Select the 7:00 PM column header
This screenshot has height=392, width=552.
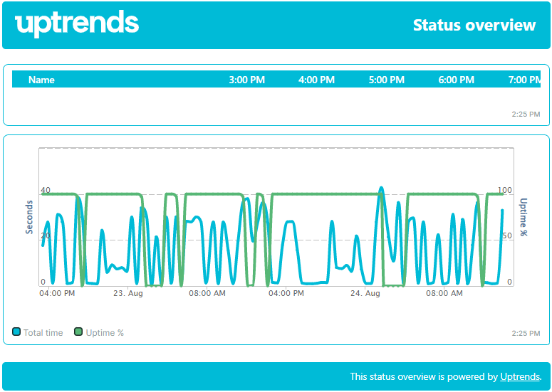524,80
